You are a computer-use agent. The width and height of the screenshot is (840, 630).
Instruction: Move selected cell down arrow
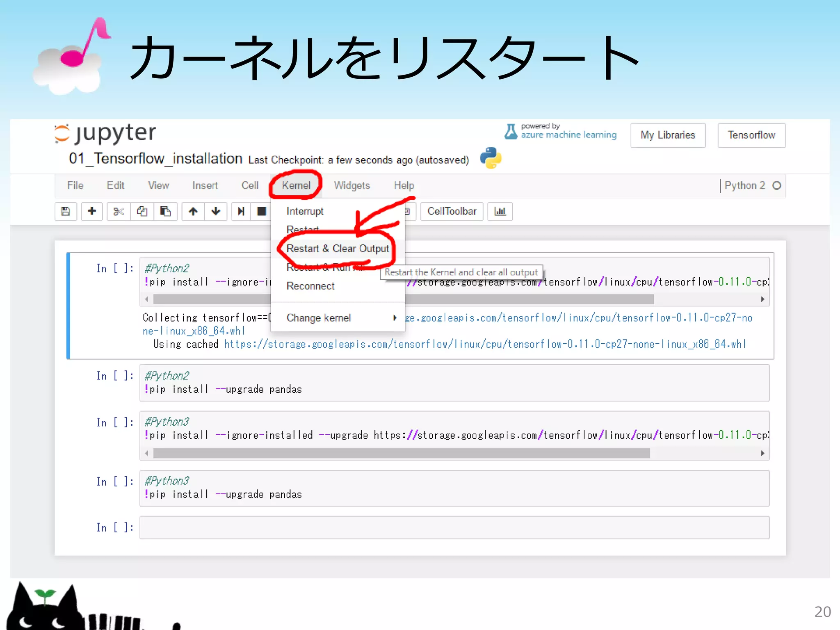click(216, 211)
